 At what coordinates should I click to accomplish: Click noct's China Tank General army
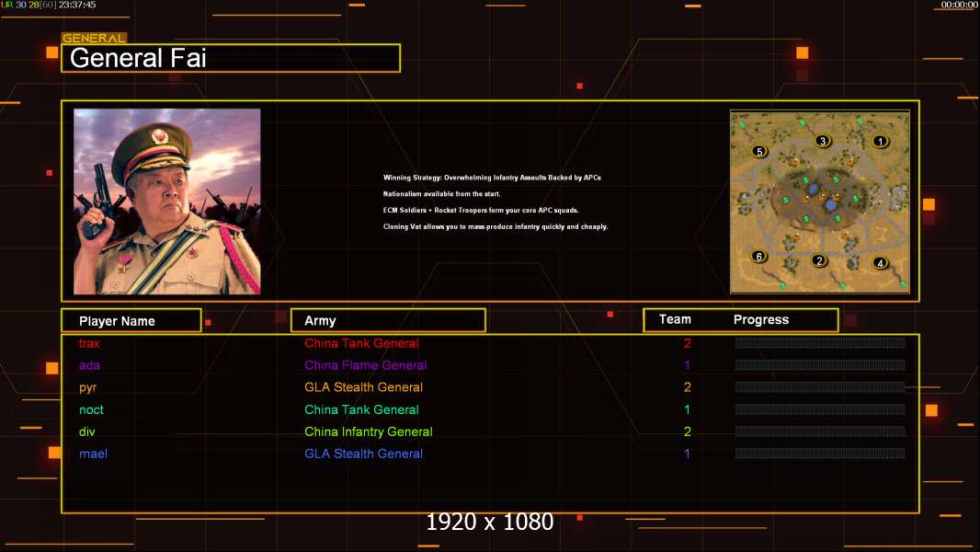click(361, 409)
